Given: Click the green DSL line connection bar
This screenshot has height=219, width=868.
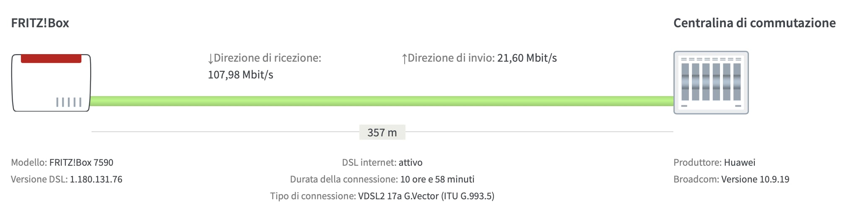Looking at the screenshot, I should 382,101.
